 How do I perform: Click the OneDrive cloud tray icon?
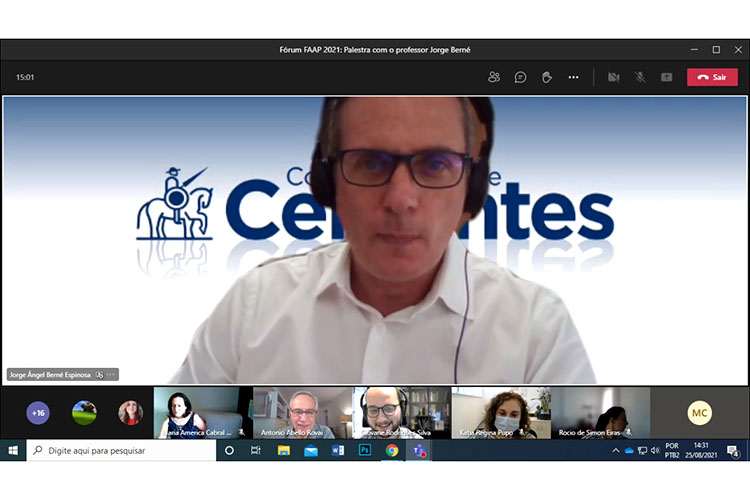(x=629, y=450)
